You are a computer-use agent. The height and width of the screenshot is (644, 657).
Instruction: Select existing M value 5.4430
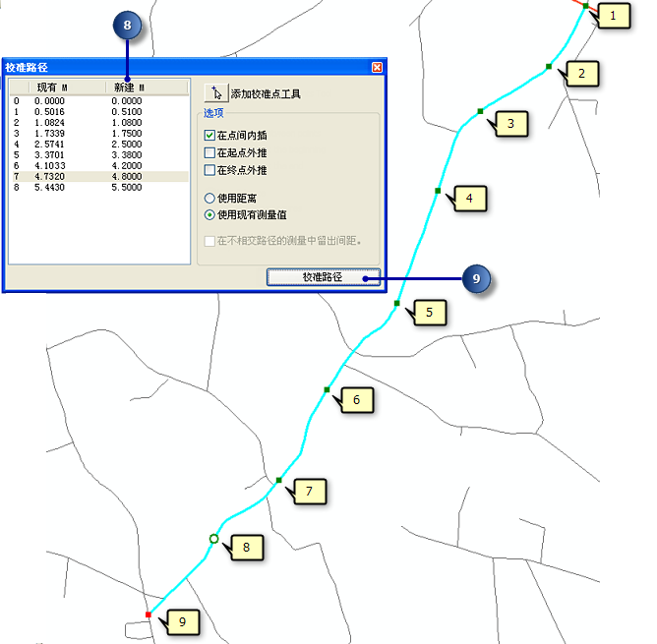coord(49,187)
